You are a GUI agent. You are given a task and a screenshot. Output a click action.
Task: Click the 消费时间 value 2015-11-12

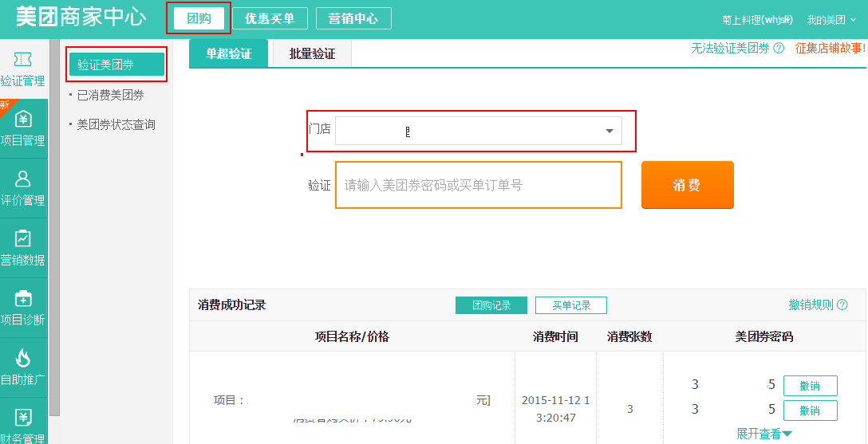(555, 409)
